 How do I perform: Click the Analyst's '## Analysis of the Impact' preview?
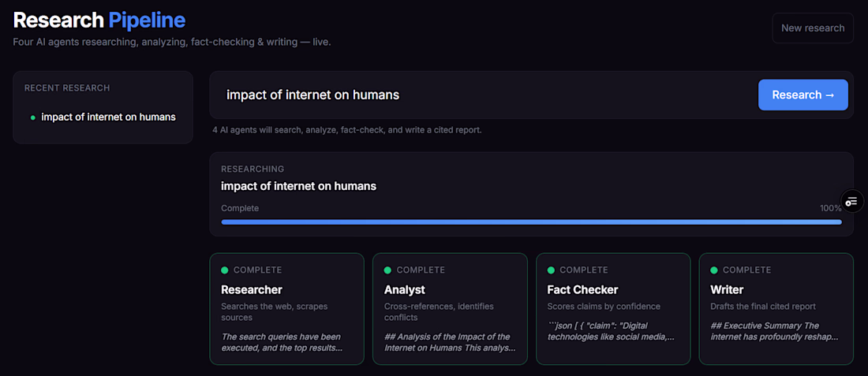coord(450,342)
